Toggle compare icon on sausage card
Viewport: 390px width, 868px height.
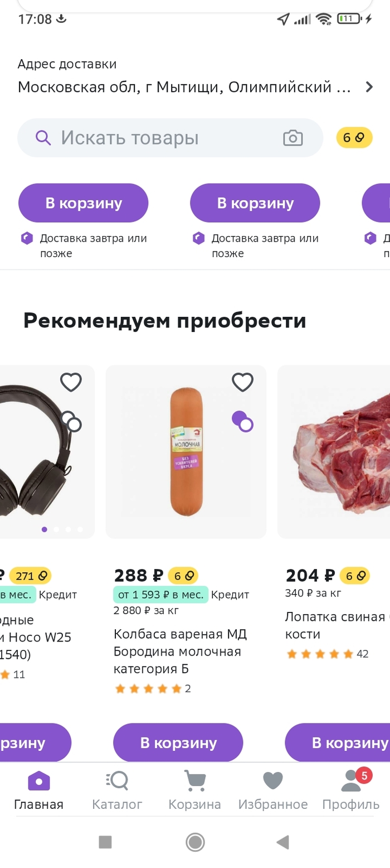tap(242, 421)
